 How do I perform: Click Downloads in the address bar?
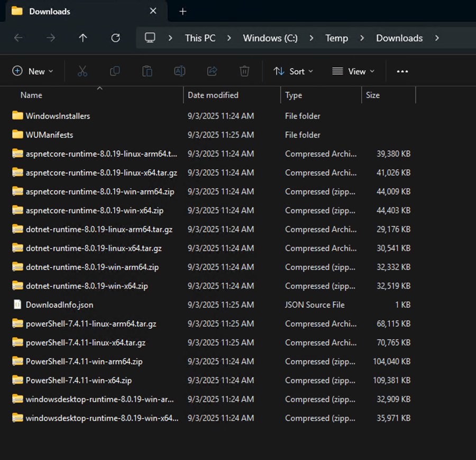(399, 38)
